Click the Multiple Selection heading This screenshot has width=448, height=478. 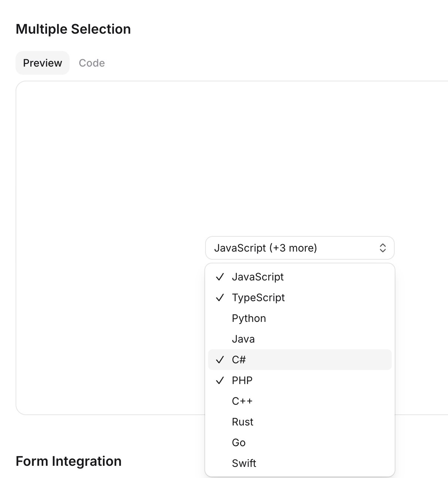(73, 29)
